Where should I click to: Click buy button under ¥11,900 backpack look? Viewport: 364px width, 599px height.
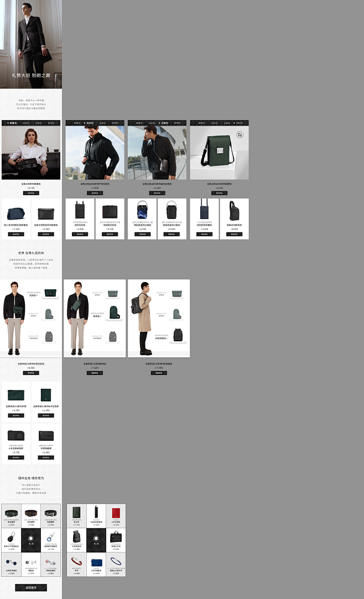(x=159, y=373)
